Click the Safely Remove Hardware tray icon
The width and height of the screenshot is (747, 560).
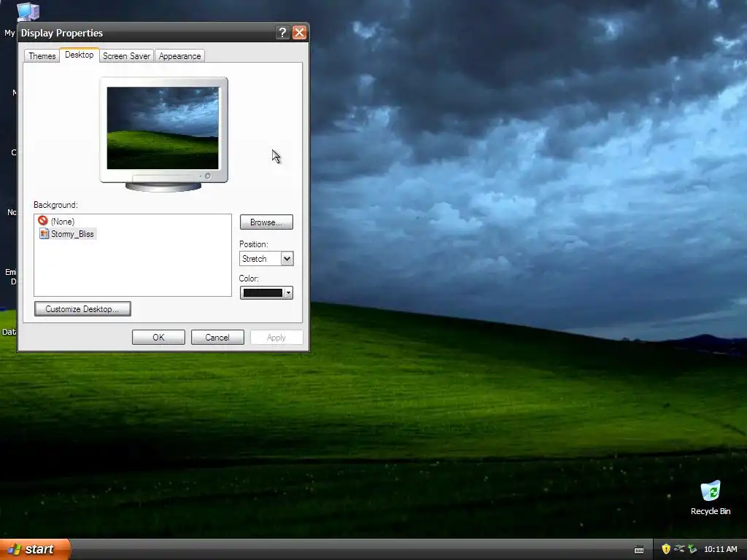pos(679,549)
